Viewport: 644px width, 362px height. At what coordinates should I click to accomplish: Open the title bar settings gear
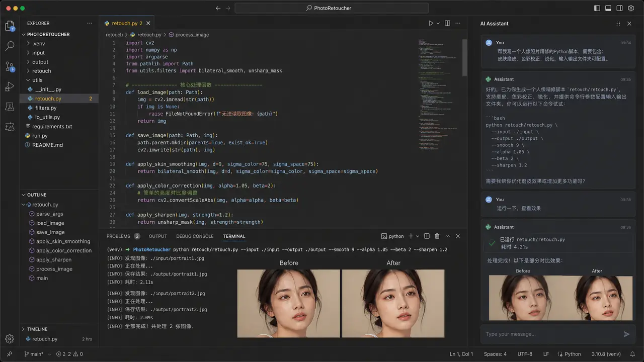pos(631,8)
